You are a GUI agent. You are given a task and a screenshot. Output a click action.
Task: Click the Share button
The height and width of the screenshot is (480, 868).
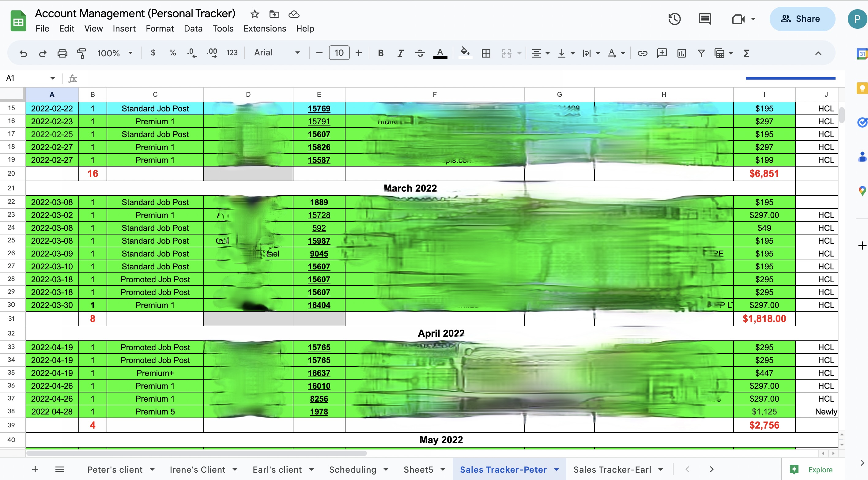tap(802, 19)
